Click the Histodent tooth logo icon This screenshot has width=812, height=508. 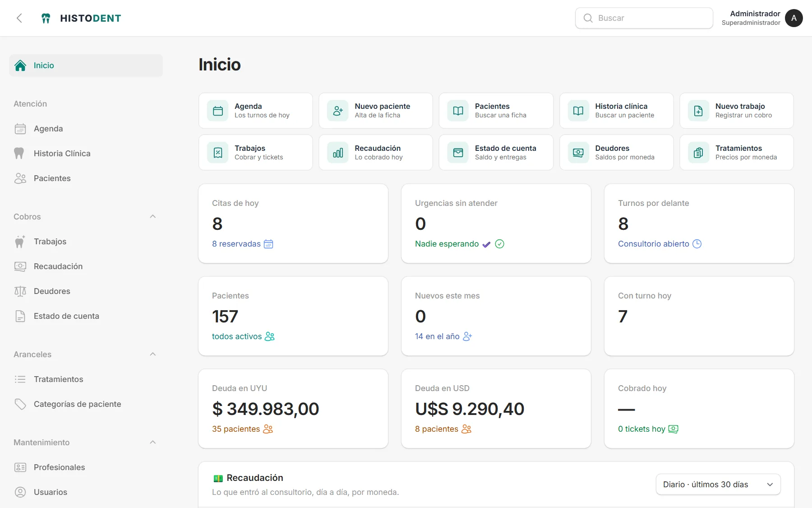tap(46, 18)
